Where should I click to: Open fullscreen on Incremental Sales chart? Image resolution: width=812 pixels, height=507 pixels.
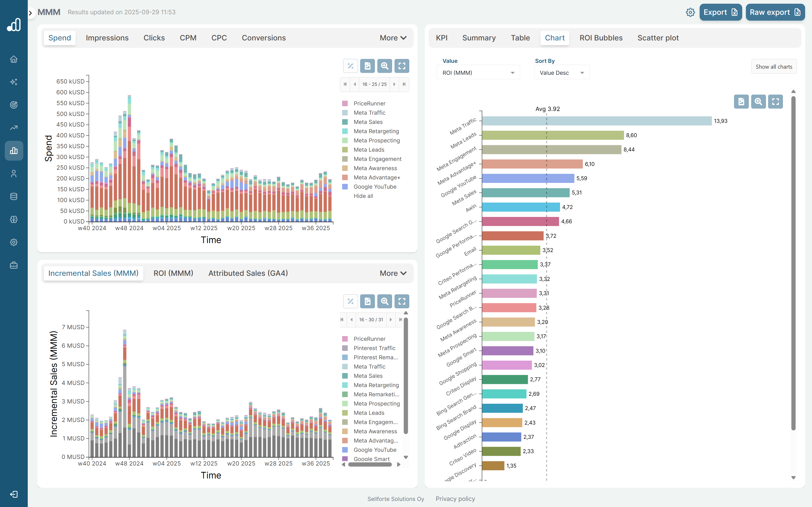[x=402, y=301]
